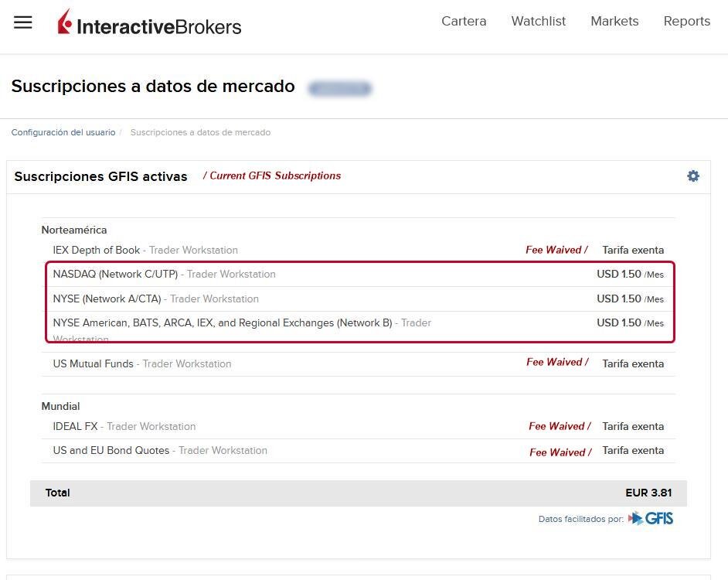Viewport: 728px width, 580px height.
Task: Click the Mundial region heading
Action: pyautogui.click(x=61, y=406)
